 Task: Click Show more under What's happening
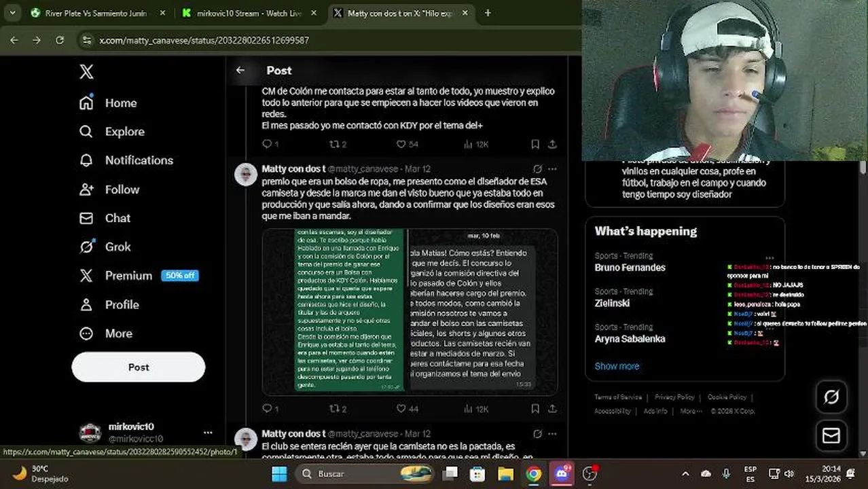(617, 366)
